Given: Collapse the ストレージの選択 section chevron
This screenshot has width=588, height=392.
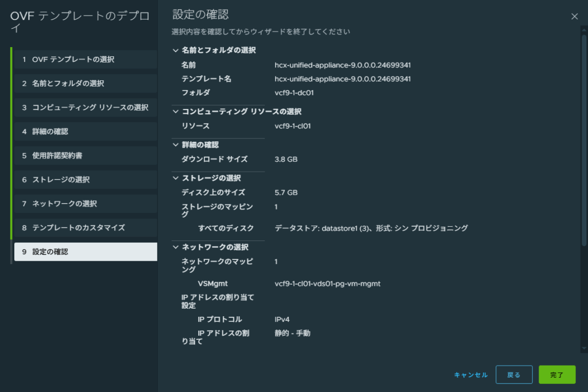Looking at the screenshot, I should 176,178.
